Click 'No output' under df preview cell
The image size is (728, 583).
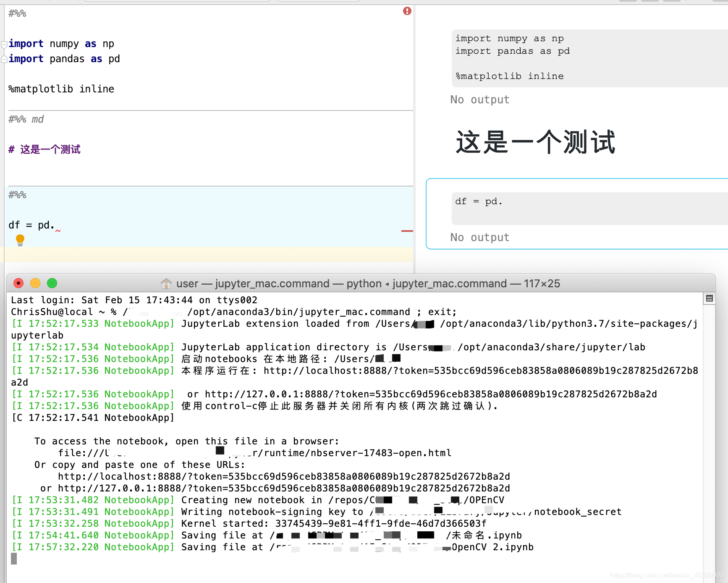pos(480,237)
